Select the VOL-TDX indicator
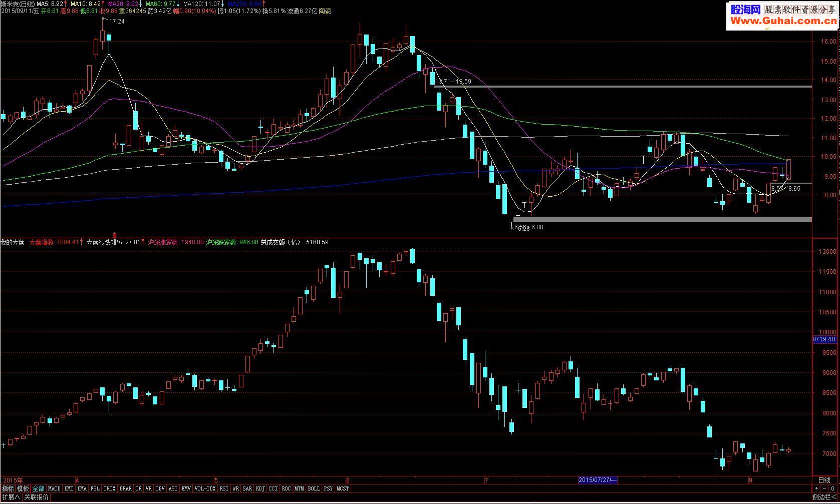Image resolution: width=840 pixels, height=504 pixels. 205,488
